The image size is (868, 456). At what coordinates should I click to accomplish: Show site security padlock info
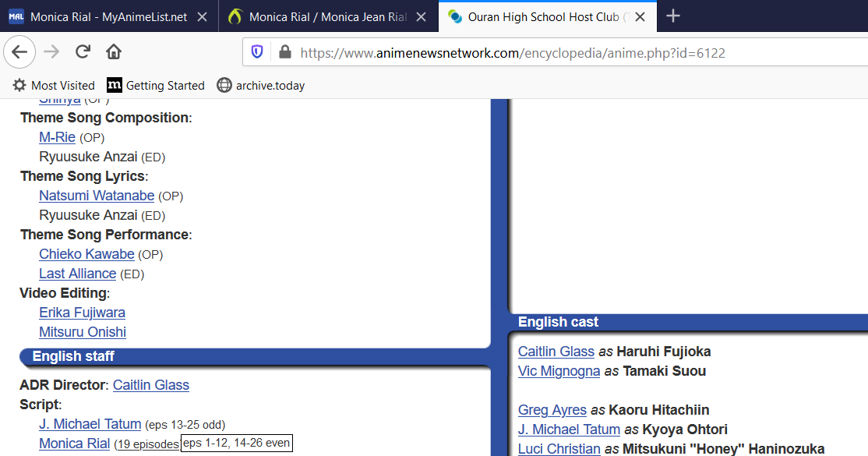(x=284, y=52)
